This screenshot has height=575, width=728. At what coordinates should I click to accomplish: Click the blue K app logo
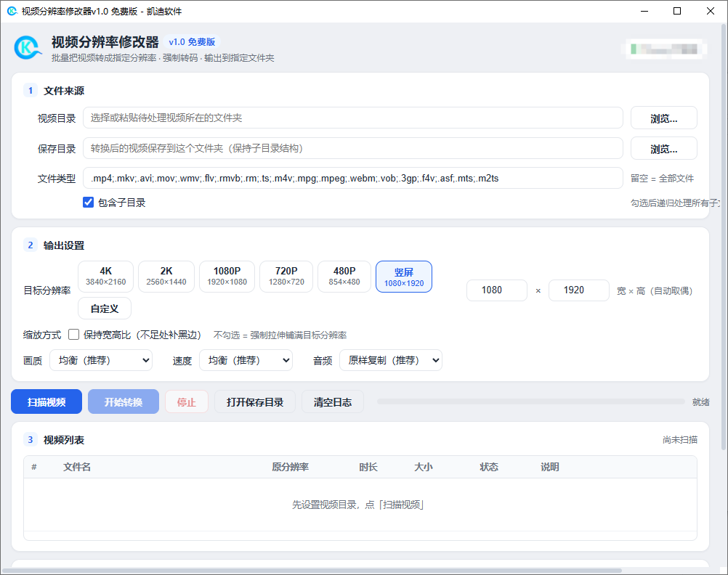click(x=28, y=47)
